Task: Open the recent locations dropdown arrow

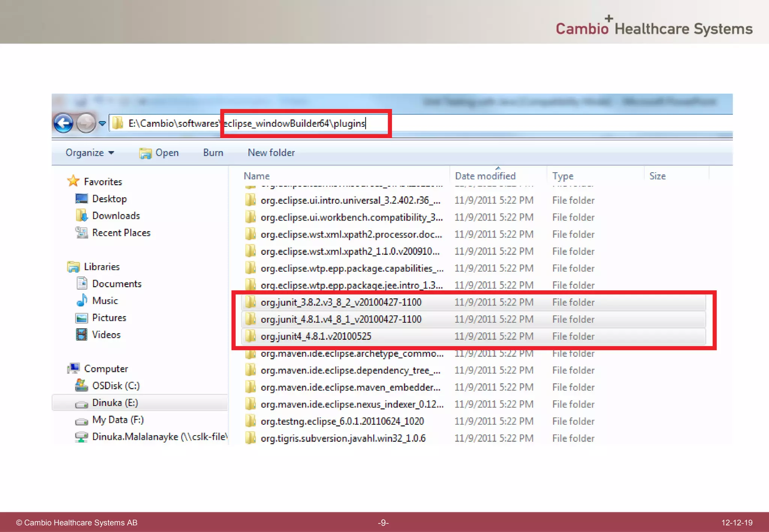Action: [x=102, y=123]
